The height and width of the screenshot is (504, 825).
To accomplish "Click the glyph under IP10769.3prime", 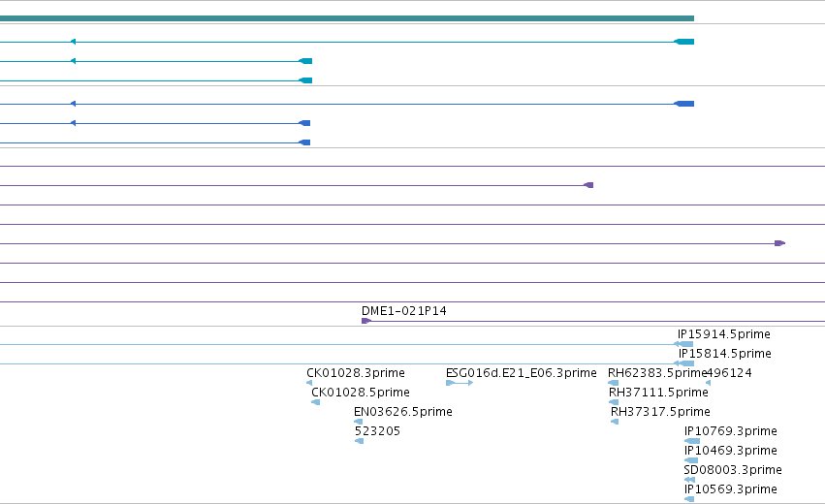I will pyautogui.click(x=692, y=441).
